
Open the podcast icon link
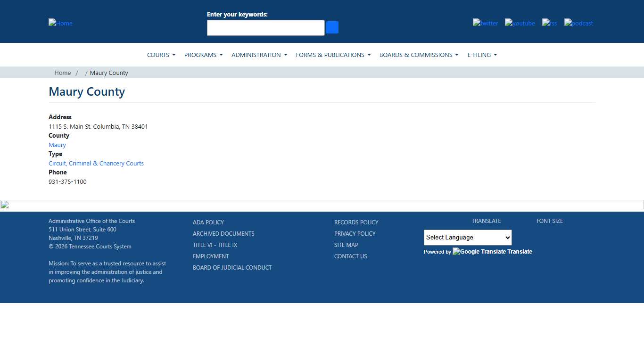point(578,23)
